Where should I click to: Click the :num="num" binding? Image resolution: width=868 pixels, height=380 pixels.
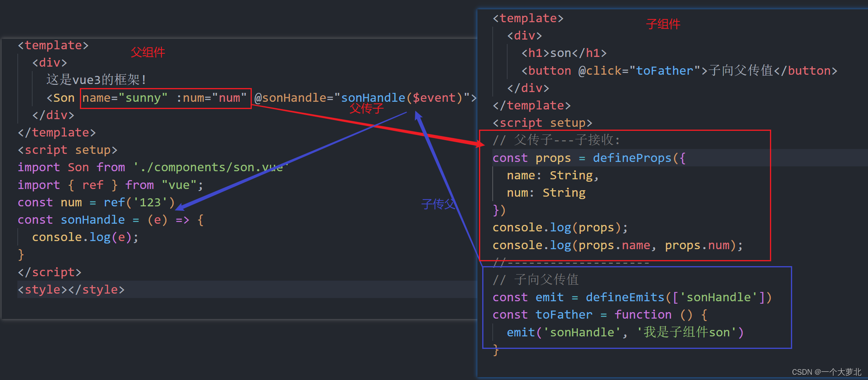click(211, 98)
